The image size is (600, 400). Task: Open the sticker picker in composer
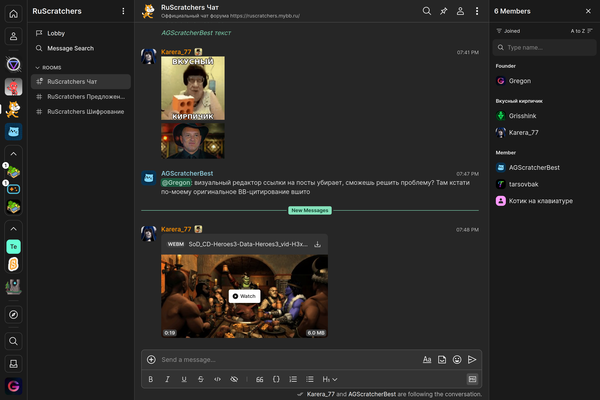[442, 359]
